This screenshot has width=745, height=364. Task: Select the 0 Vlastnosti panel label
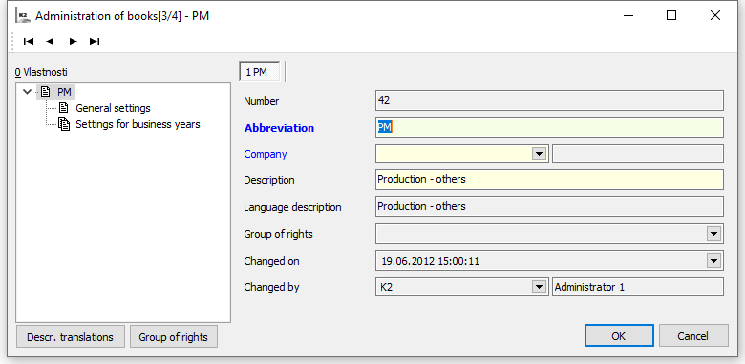pyautogui.click(x=41, y=73)
